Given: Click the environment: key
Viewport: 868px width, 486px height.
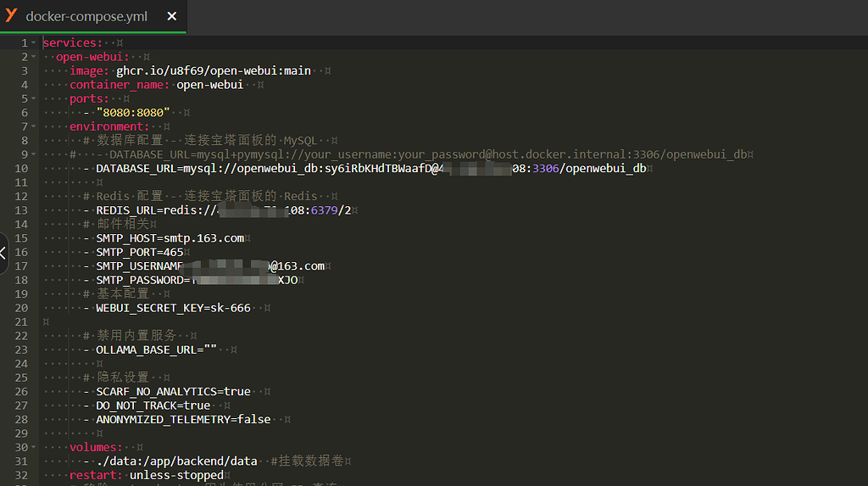Looking at the screenshot, I should tap(109, 126).
